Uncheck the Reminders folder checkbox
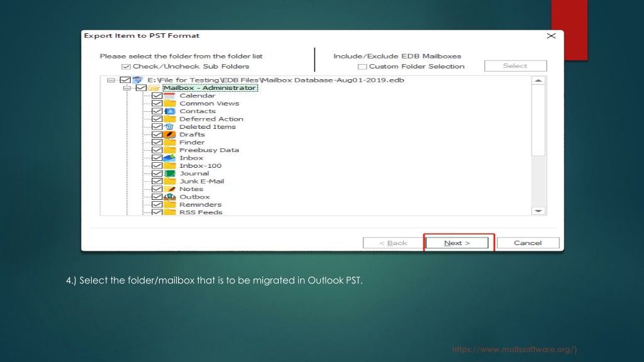Viewport: 644px width, 362px height. tap(157, 205)
